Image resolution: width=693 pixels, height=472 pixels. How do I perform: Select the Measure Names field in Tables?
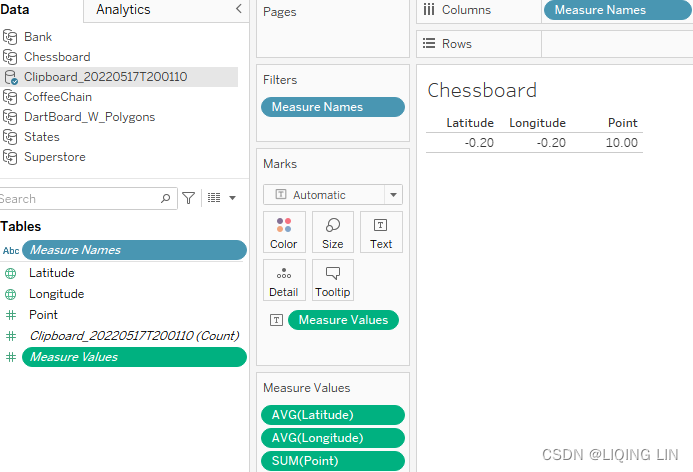pos(134,250)
